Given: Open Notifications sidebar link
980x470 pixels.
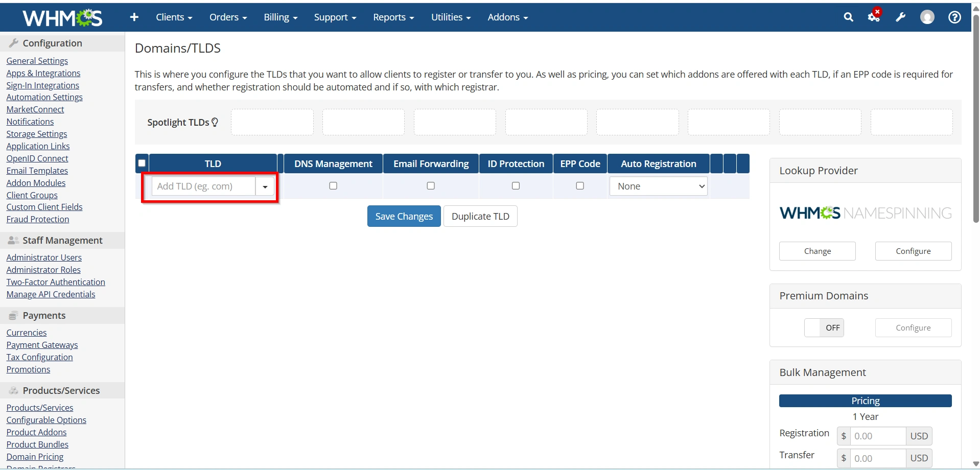Looking at the screenshot, I should [x=30, y=122].
